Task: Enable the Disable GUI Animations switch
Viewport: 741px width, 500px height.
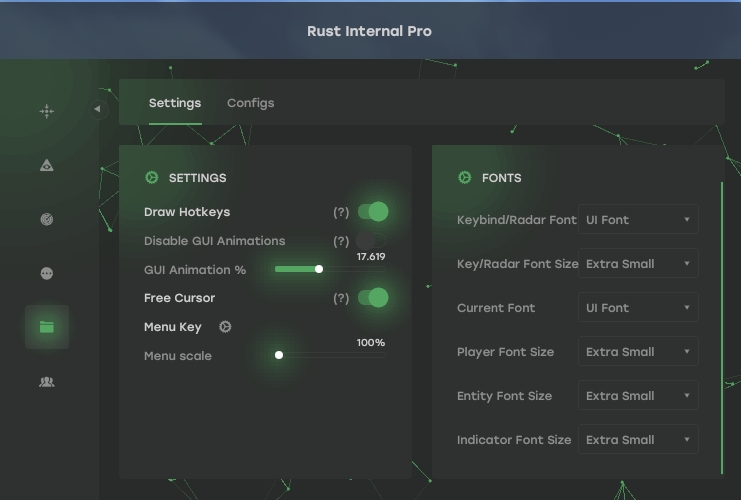Action: click(370, 241)
